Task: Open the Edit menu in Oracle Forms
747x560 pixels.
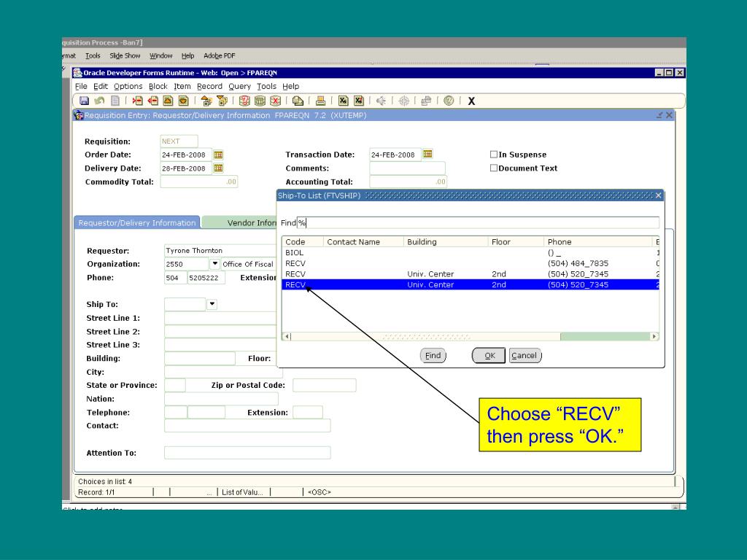Action: [101, 86]
